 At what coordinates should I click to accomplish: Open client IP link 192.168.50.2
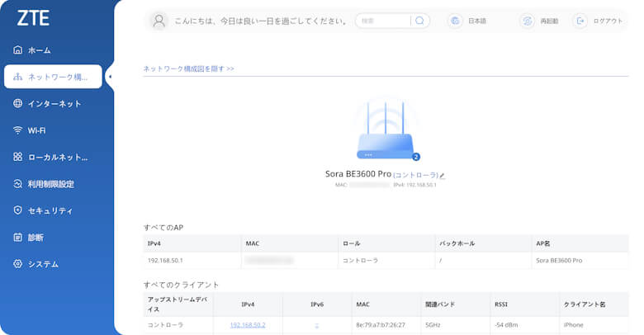pyautogui.click(x=248, y=325)
